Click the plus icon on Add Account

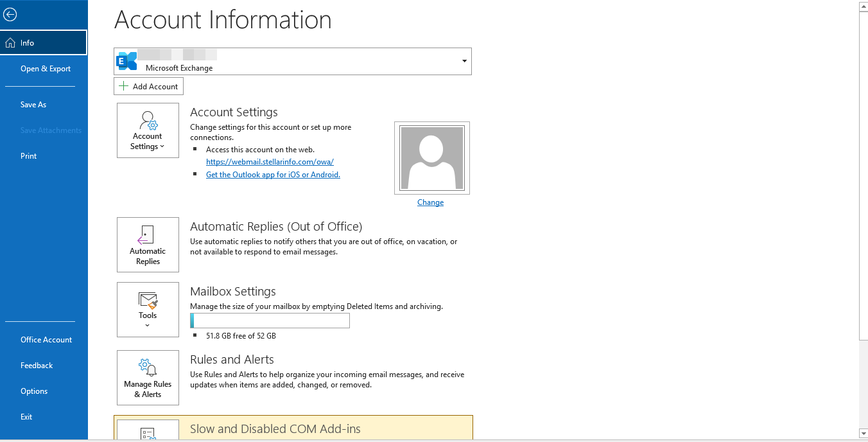[x=124, y=86]
